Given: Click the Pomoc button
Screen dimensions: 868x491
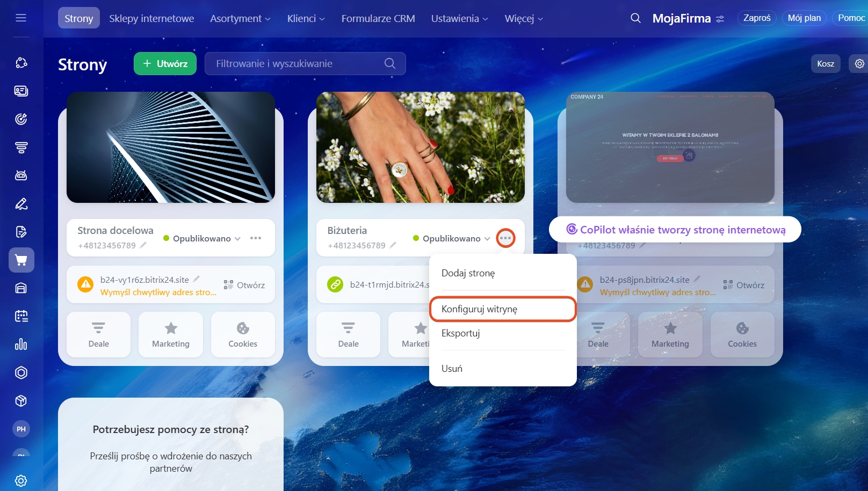Looking at the screenshot, I should tap(850, 18).
